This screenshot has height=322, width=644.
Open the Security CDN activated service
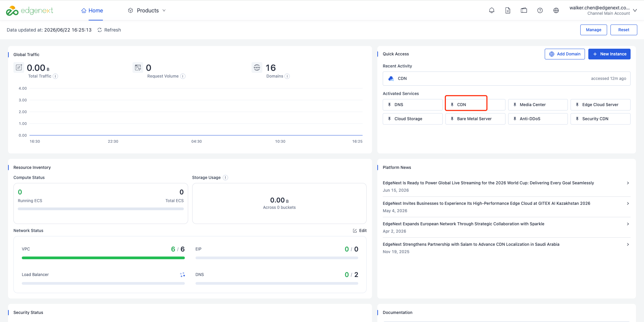[x=600, y=119]
